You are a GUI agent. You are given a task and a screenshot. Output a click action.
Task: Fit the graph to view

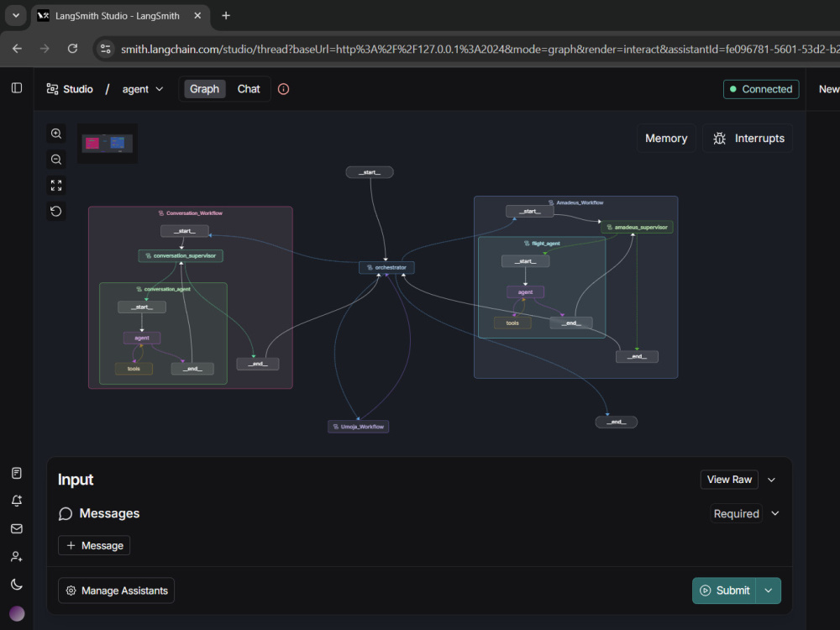pyautogui.click(x=56, y=186)
